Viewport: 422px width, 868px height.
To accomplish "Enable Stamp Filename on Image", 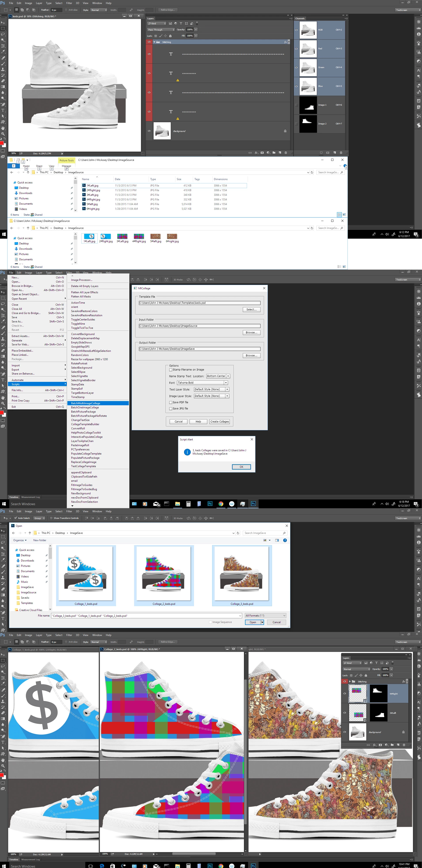I will (x=171, y=370).
